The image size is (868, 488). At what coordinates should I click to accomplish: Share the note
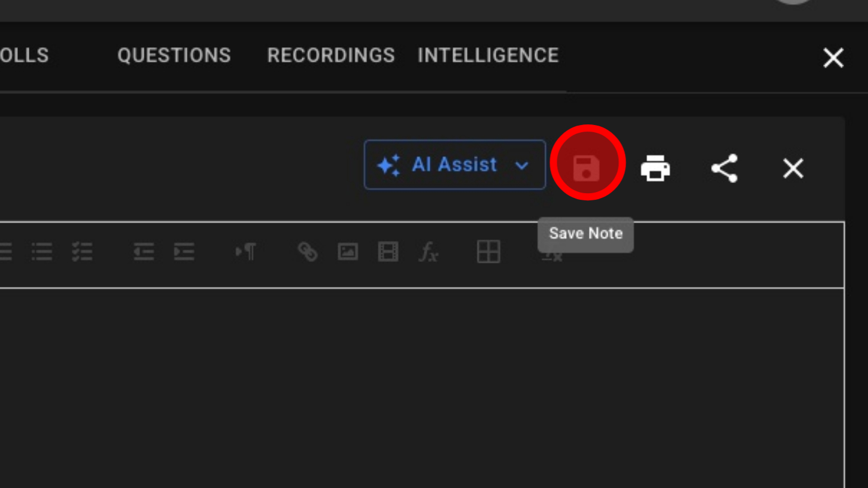pos(724,168)
